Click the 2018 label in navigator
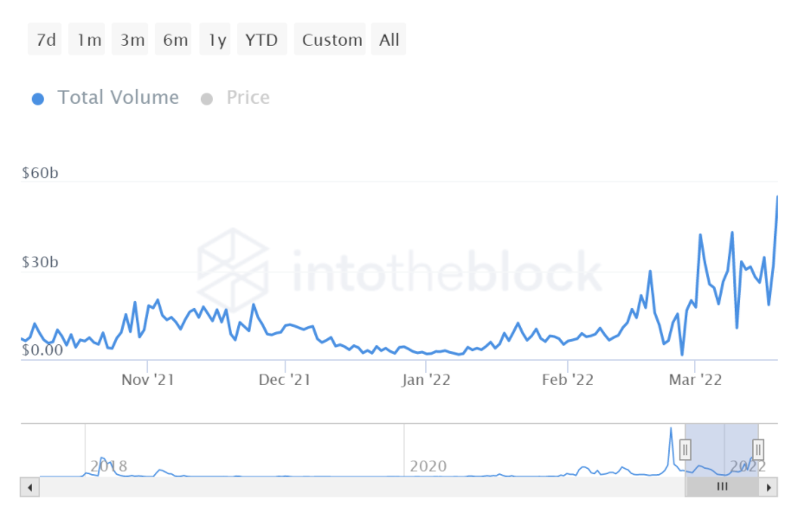 point(109,466)
